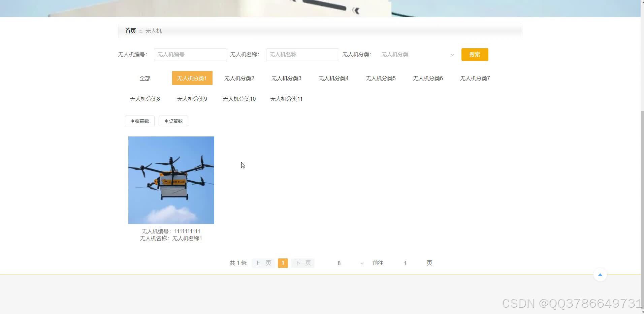Select the 无人机分类5 tab
This screenshot has width=644, height=314.
(x=381, y=78)
